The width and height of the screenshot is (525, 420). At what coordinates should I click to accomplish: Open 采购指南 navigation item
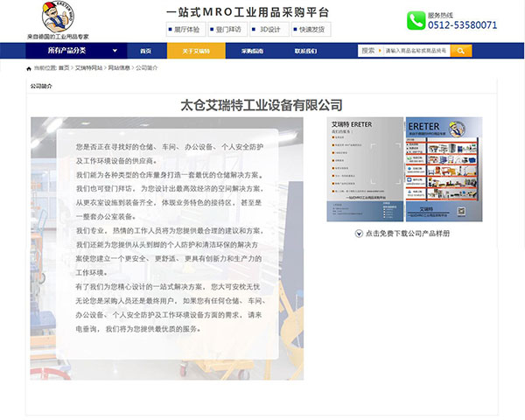click(x=252, y=52)
